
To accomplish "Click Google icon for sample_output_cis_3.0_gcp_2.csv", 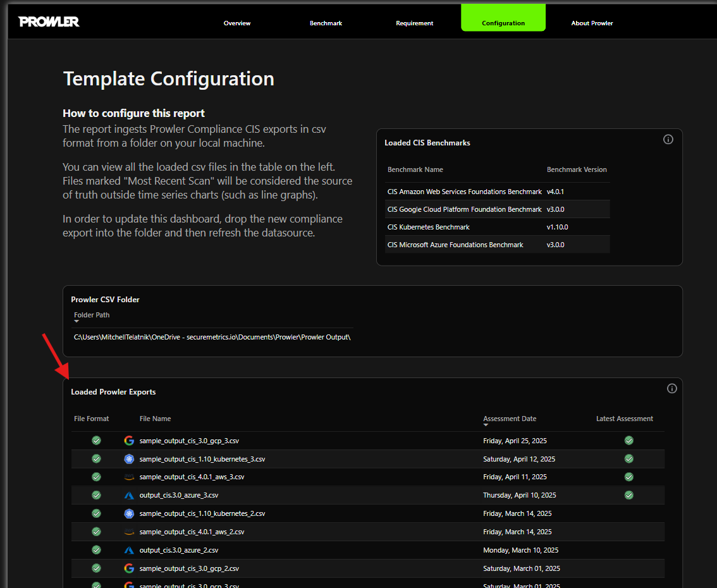I will coord(129,568).
